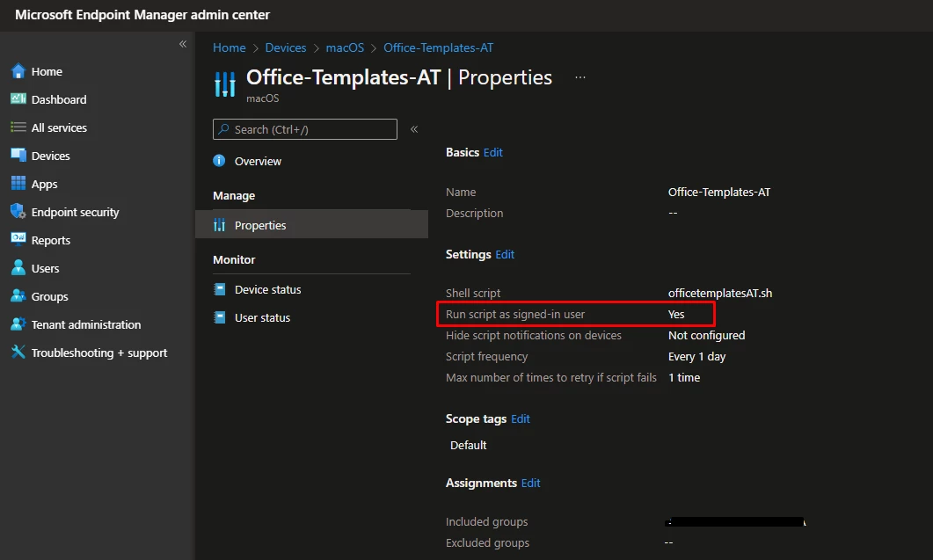Click Devices breadcrumb link
The height and width of the screenshot is (560, 933).
click(x=286, y=47)
